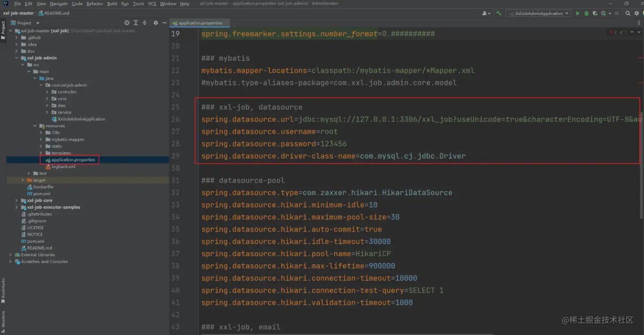Stop the running process square icon

click(x=616, y=13)
